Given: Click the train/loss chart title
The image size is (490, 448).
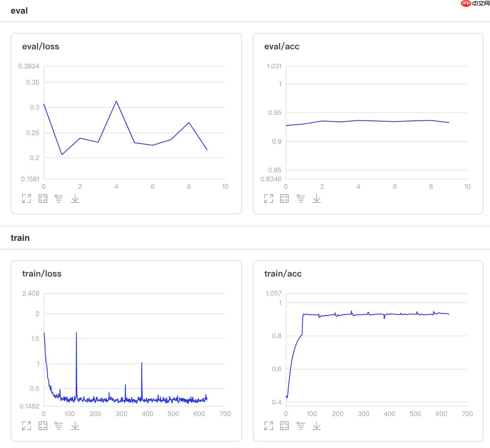Looking at the screenshot, I should 42,274.
